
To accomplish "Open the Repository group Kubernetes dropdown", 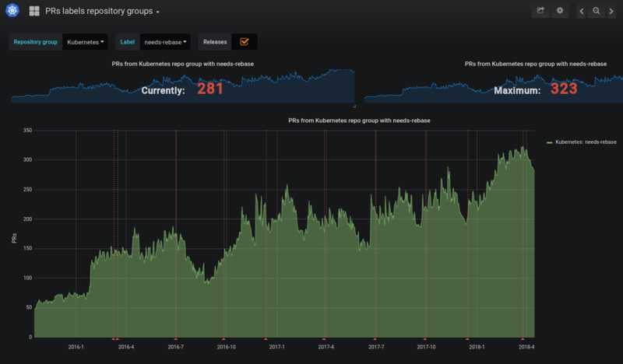I will click(85, 42).
